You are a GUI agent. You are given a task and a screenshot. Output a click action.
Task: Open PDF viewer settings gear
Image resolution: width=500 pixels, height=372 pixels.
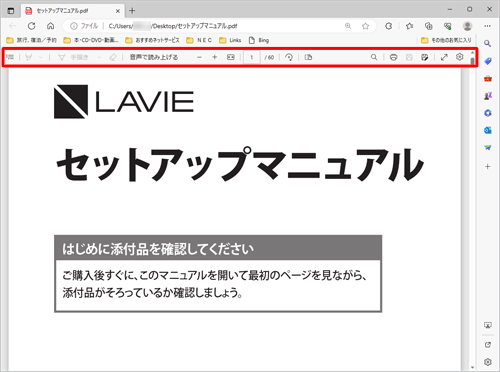[x=460, y=57]
